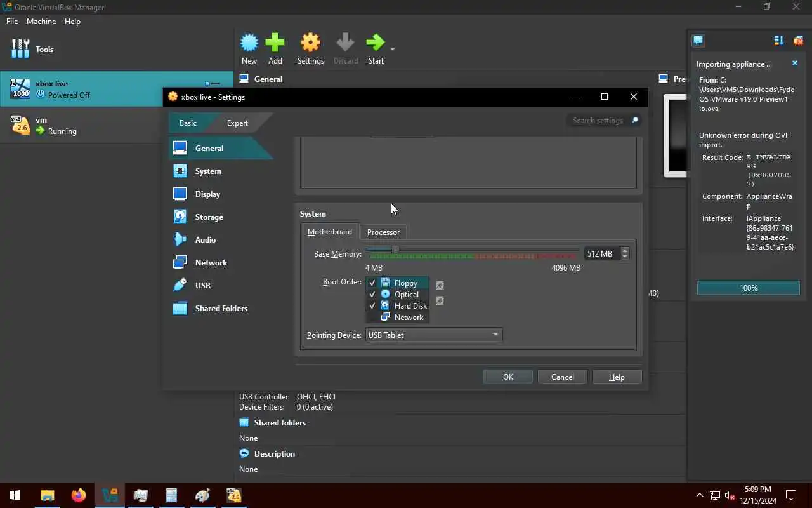Viewport: 812px width, 508px height.
Task: Select the Motherboard tab
Action: coord(330,232)
